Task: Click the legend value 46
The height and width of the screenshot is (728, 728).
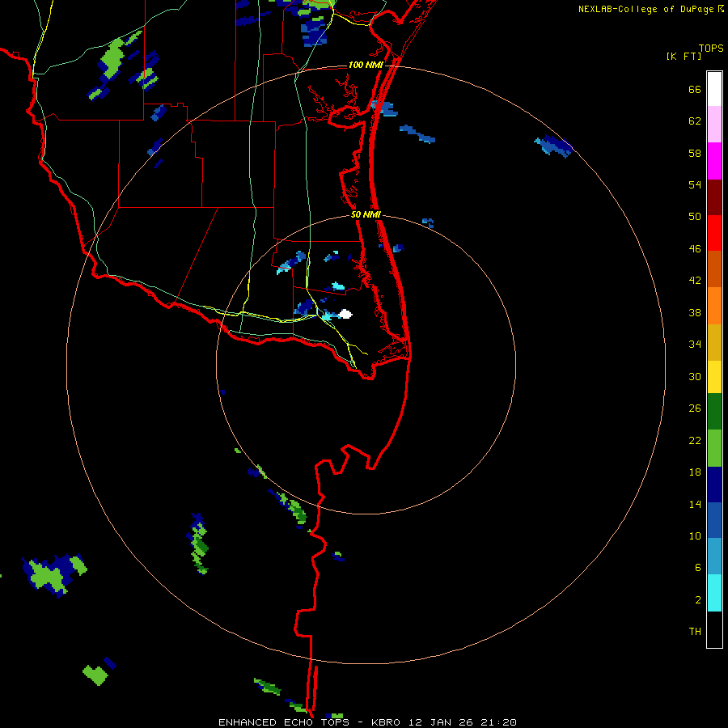Action: [x=695, y=249]
